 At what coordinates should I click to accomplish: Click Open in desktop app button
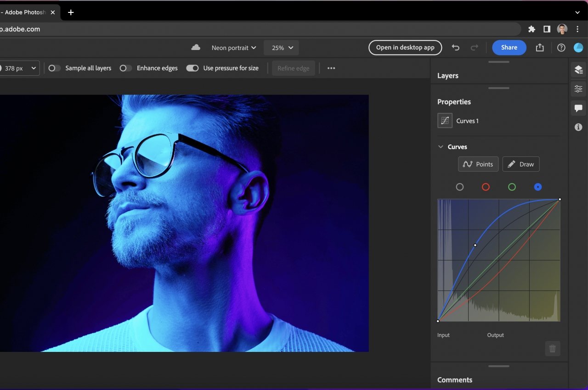(x=405, y=48)
